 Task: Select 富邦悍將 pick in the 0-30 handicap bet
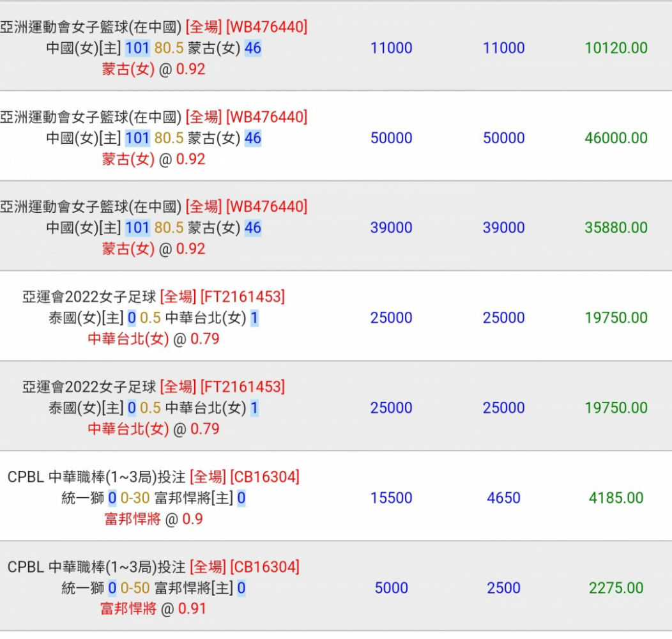[x=132, y=519]
